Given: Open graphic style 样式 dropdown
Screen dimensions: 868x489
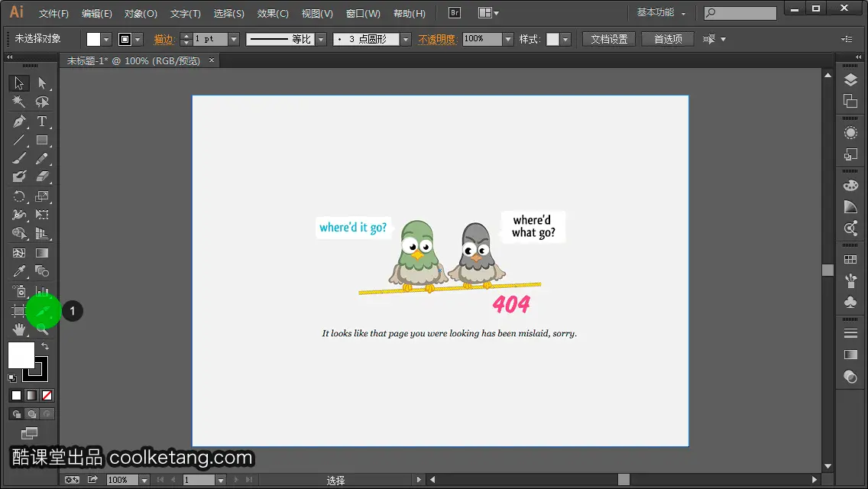Looking at the screenshot, I should pyautogui.click(x=565, y=39).
